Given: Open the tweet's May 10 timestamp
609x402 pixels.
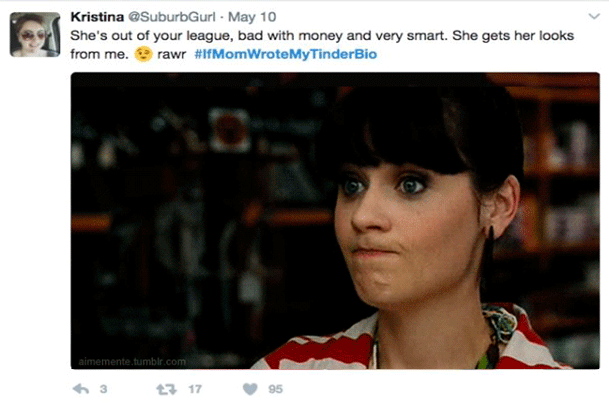Looking at the screenshot, I should coord(252,17).
